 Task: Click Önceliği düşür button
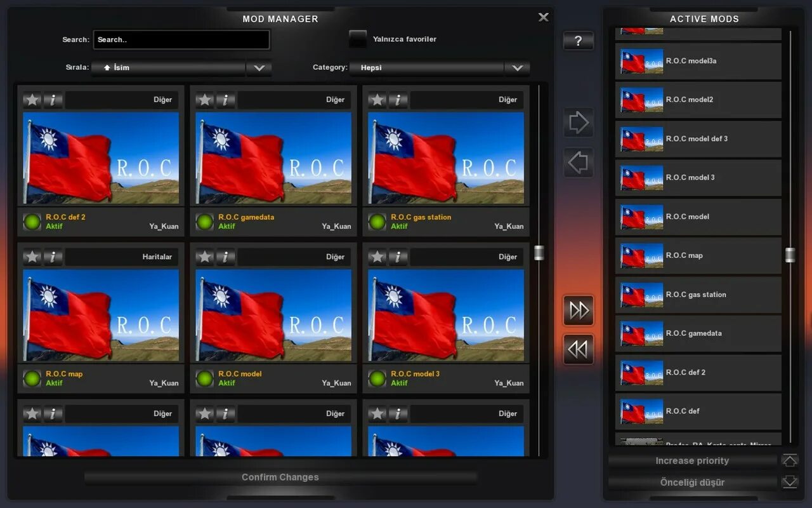[x=692, y=483]
